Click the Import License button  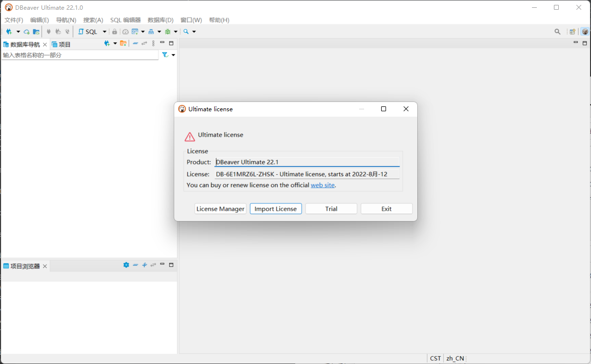(x=276, y=209)
